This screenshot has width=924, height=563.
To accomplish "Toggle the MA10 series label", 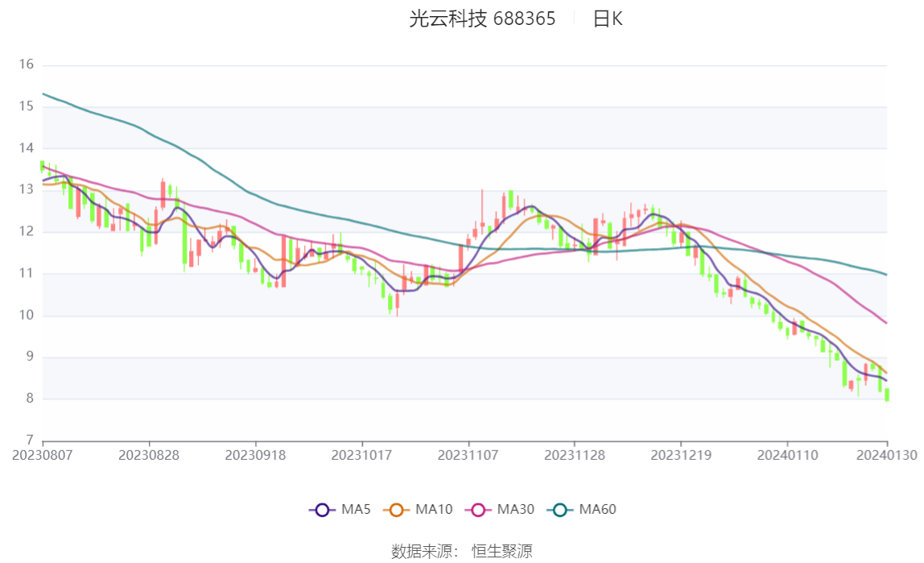I will (434, 509).
